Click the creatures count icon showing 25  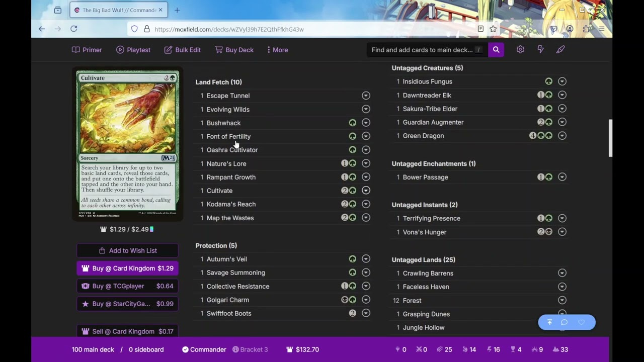(x=439, y=349)
